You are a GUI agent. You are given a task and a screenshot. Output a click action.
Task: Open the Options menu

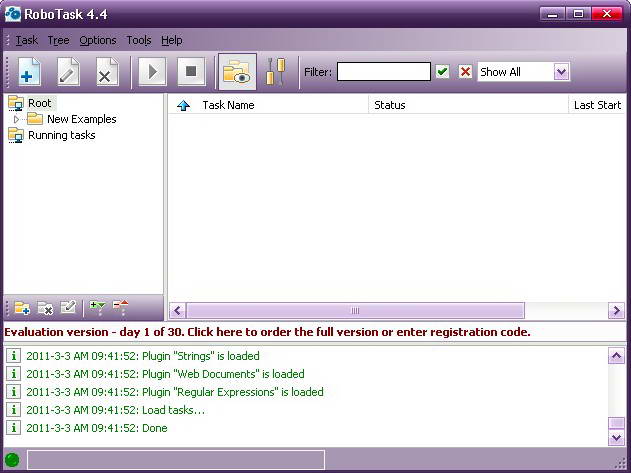[x=98, y=40]
